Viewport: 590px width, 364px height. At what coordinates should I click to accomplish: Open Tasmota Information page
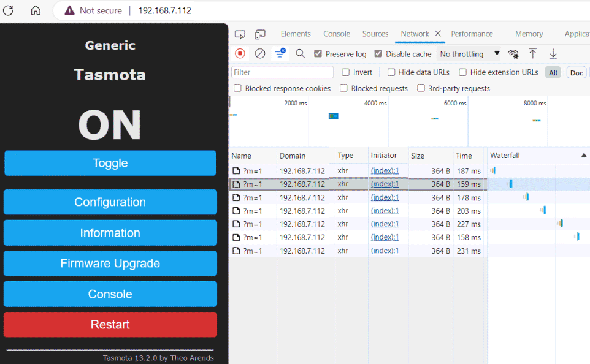110,233
